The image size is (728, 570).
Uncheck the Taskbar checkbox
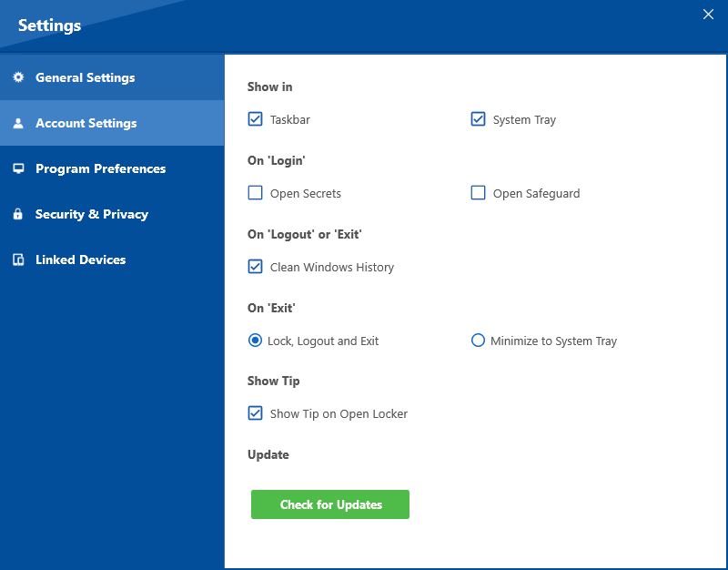coord(255,119)
